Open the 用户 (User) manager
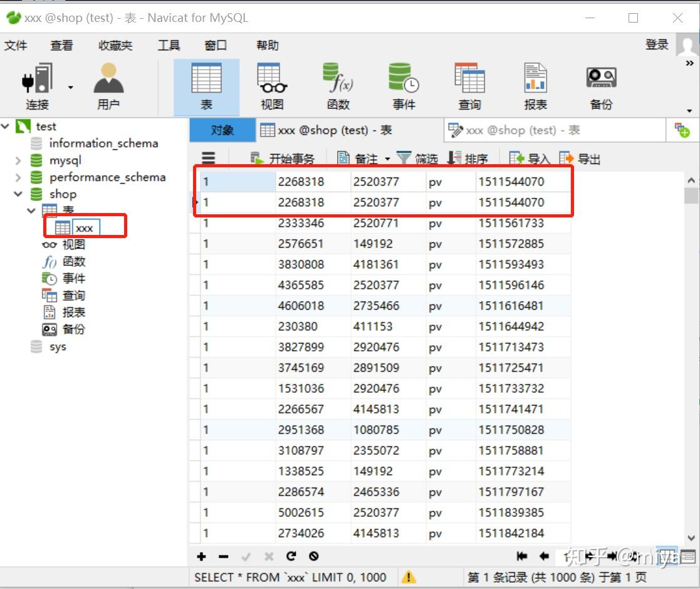Viewport: 700px width, 589px height. (108, 86)
